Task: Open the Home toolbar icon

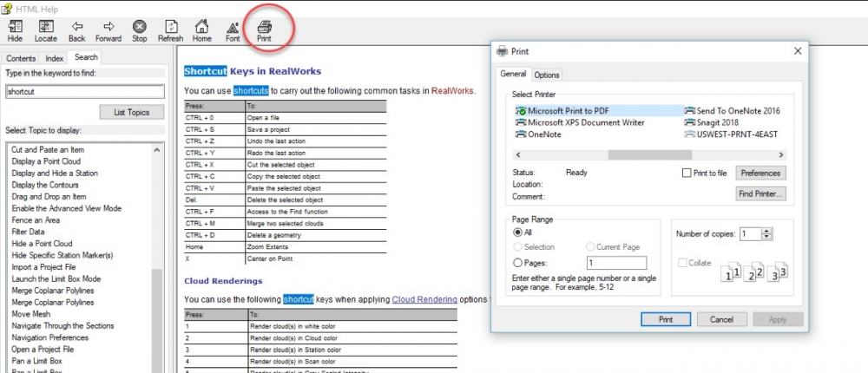Action: coord(201,30)
